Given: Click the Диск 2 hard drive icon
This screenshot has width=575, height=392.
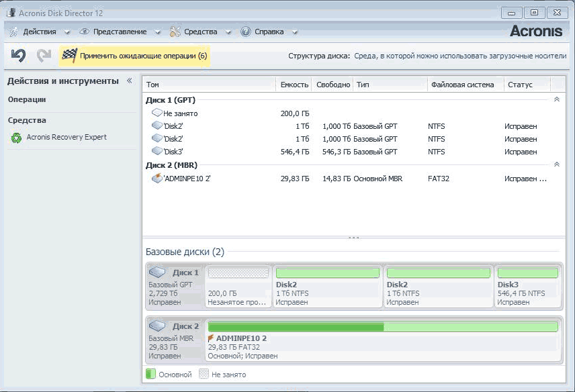Looking at the screenshot, I should tap(157, 326).
